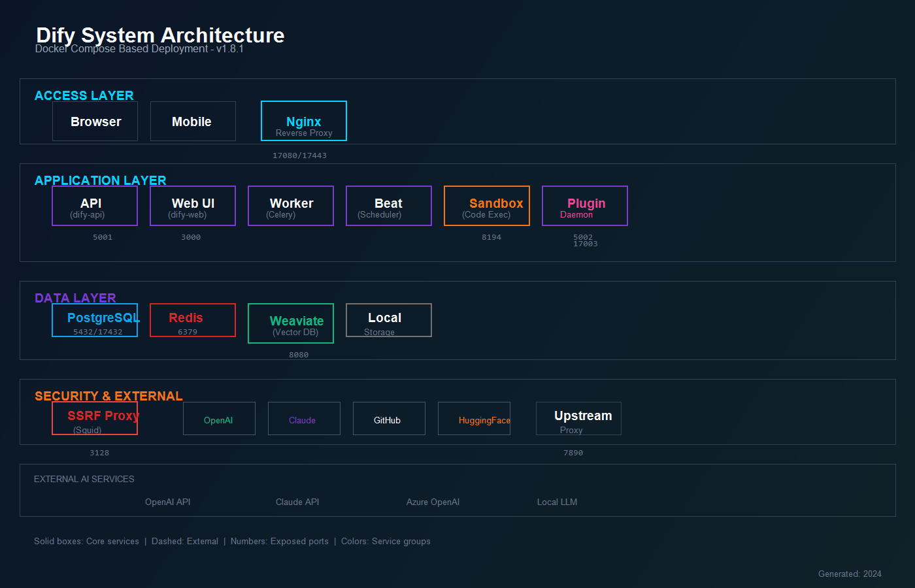The height and width of the screenshot is (588, 915).
Task: Select the OpenAI integration box
Action: [219, 418]
